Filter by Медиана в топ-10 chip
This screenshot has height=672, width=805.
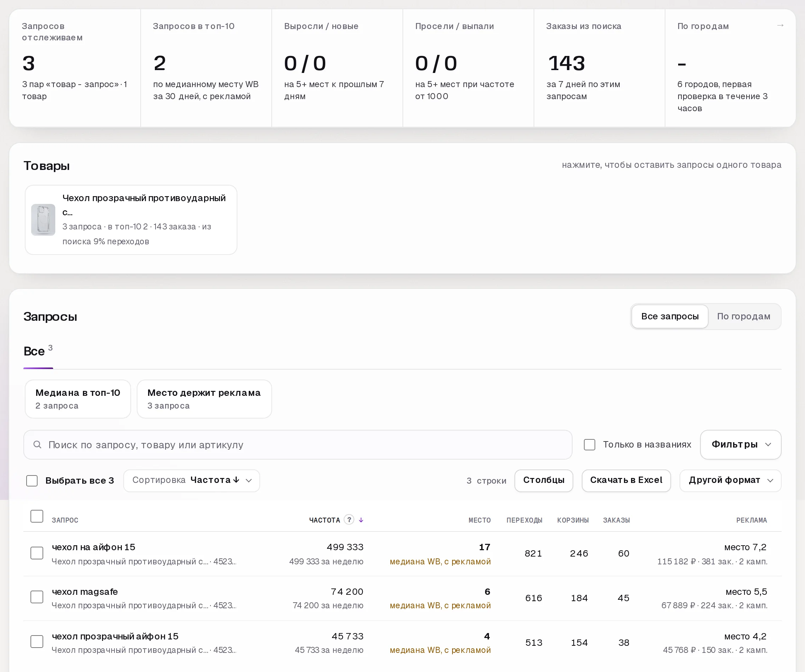pyautogui.click(x=78, y=399)
